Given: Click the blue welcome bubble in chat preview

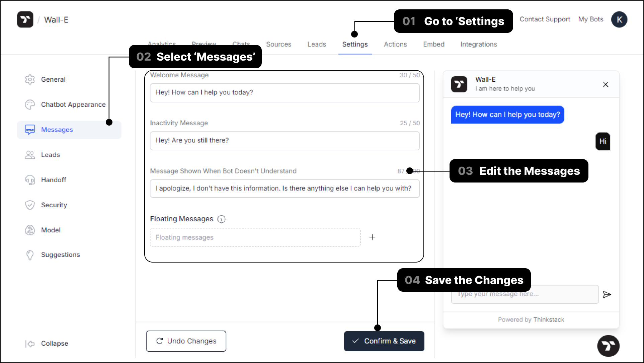Looking at the screenshot, I should [507, 115].
